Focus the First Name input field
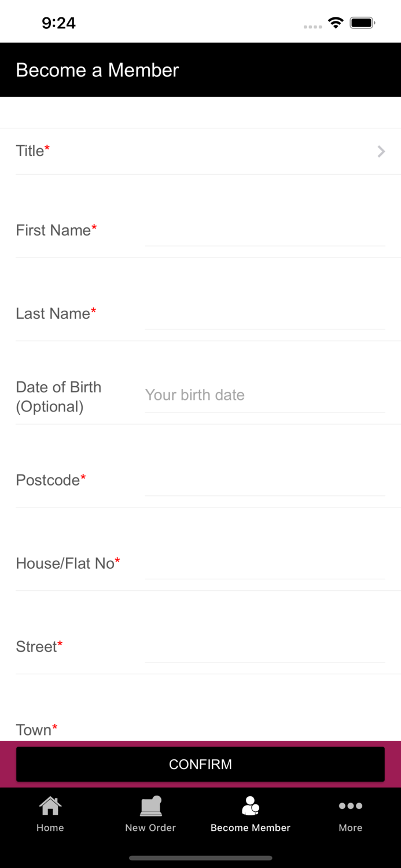This screenshot has height=868, width=401. tap(264, 231)
